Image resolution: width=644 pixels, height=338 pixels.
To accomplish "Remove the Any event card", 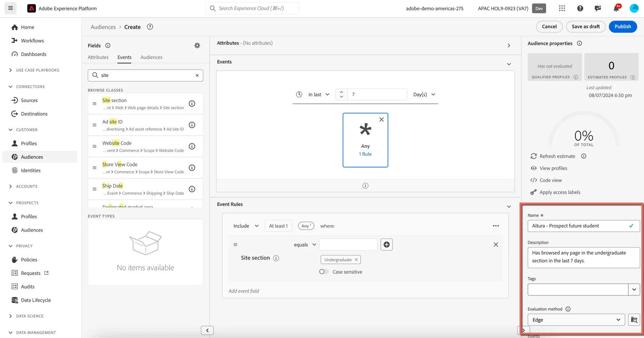I will (381, 119).
